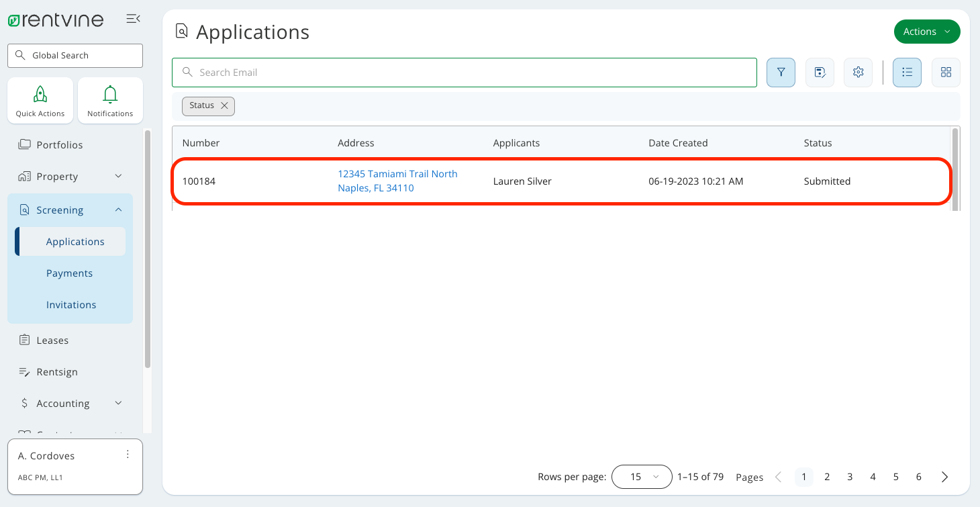Open the Invitations section

pyautogui.click(x=70, y=304)
